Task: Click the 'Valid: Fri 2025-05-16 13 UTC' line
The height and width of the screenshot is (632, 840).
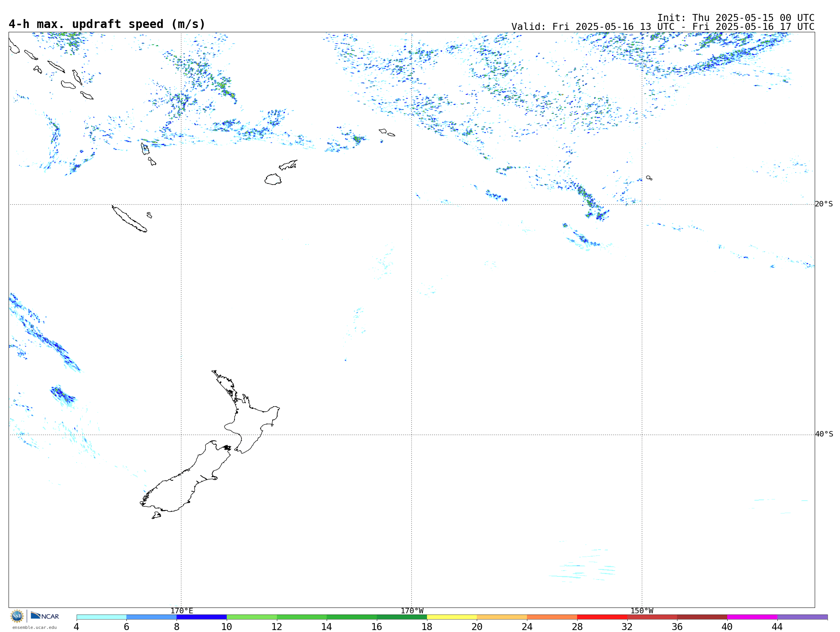Action: click(663, 27)
